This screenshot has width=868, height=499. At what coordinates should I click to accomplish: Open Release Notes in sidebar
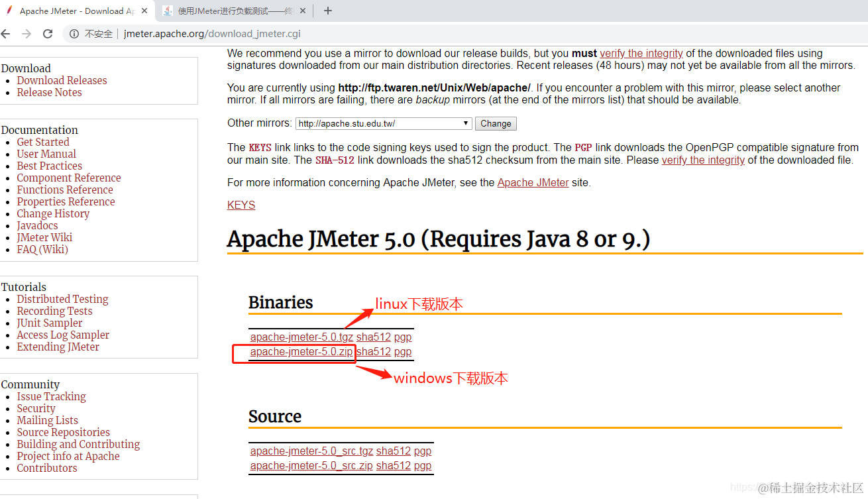pyautogui.click(x=50, y=92)
